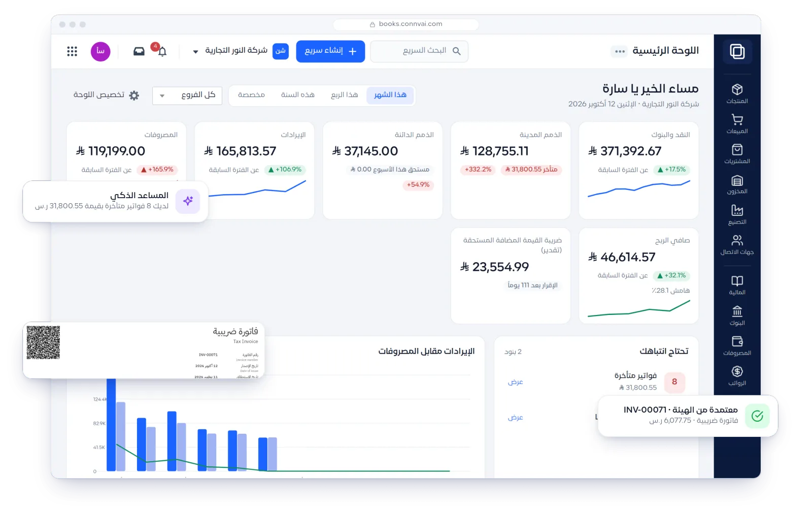Click تخصيص اللوحة customize dashboard button
Image resolution: width=812 pixels, height=508 pixels.
point(106,95)
